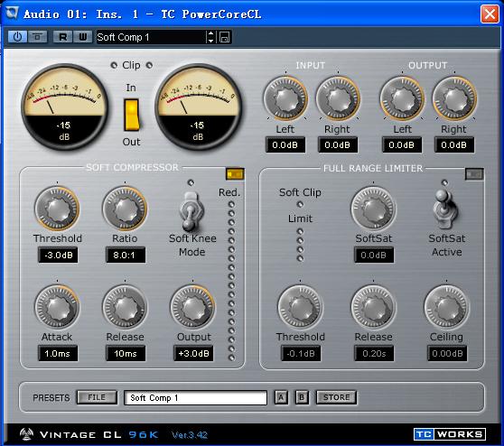The height and width of the screenshot is (446, 504).
Task: Flip the yellow In/Out meter switch
Action: tap(132, 115)
